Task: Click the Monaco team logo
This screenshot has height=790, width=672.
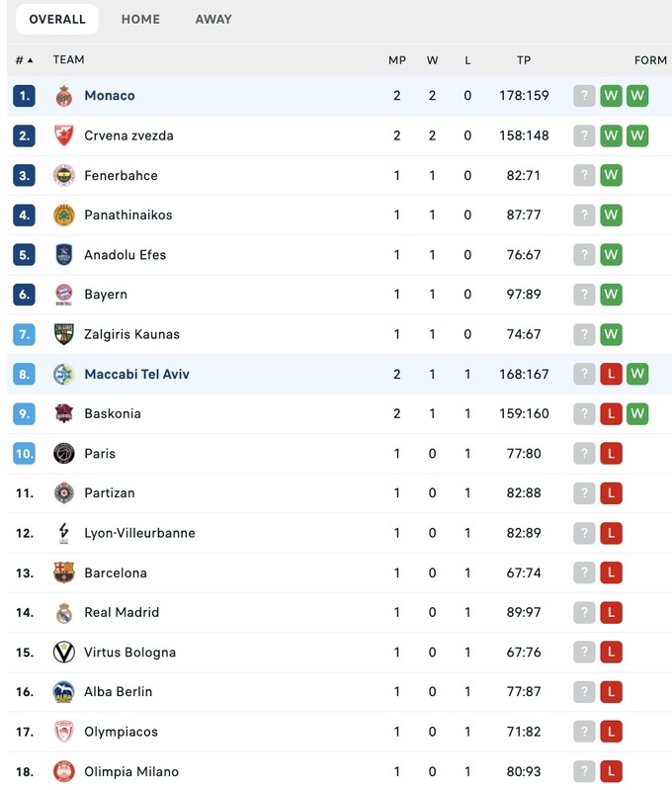Action: [64, 96]
